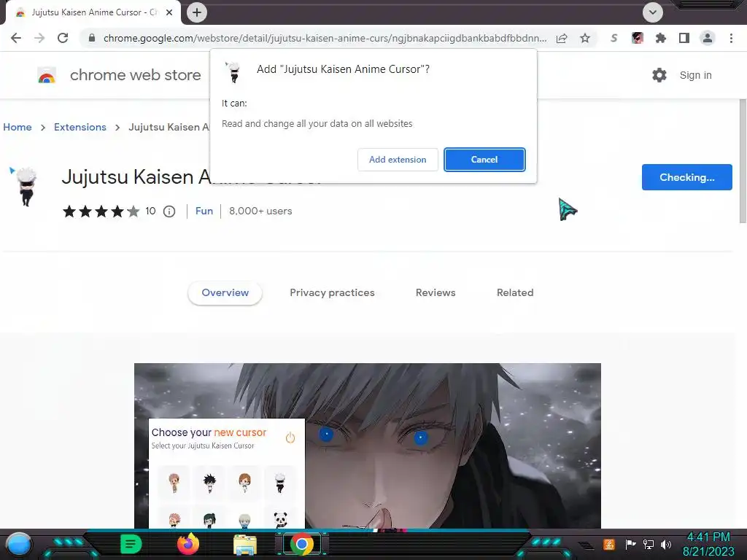
Task: Launch Firefox from the taskbar
Action: point(188,544)
